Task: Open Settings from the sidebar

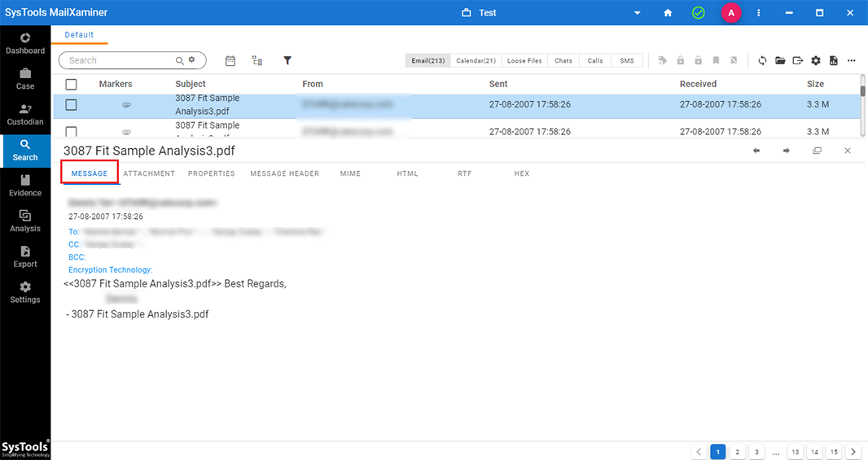Action: 25,292
